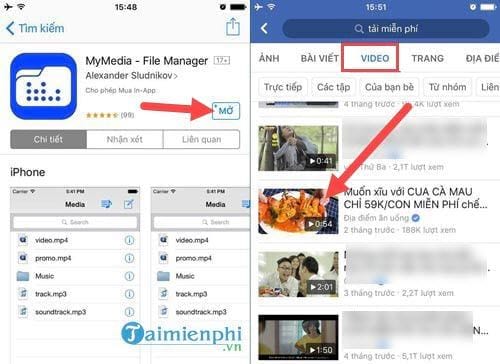
Task: Switch to the BÀI VIẾT tab
Action: 320,58
